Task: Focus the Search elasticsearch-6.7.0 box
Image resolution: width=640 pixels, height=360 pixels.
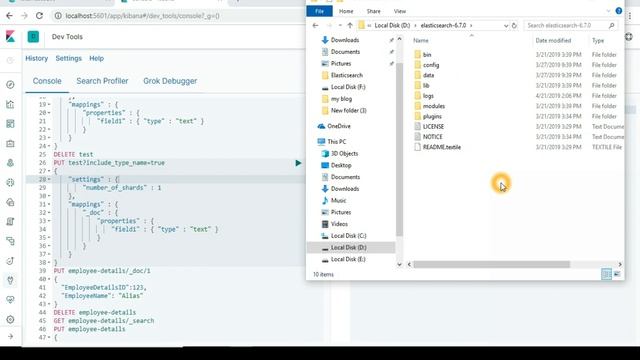Action: click(x=571, y=25)
